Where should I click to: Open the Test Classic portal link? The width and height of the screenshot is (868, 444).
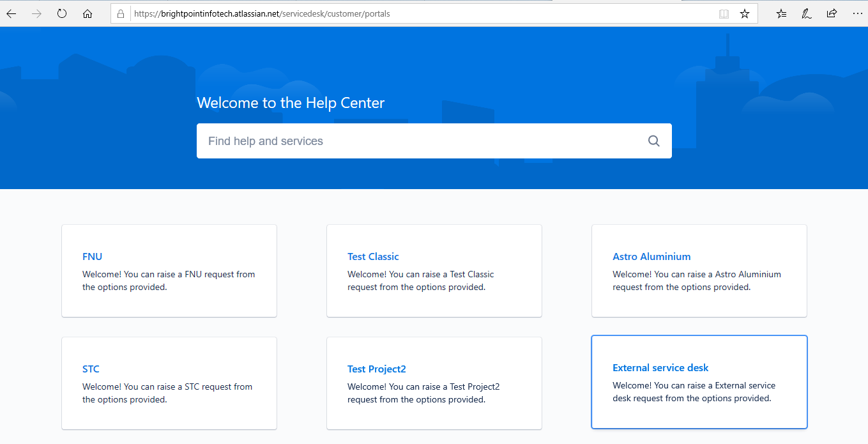tap(373, 257)
